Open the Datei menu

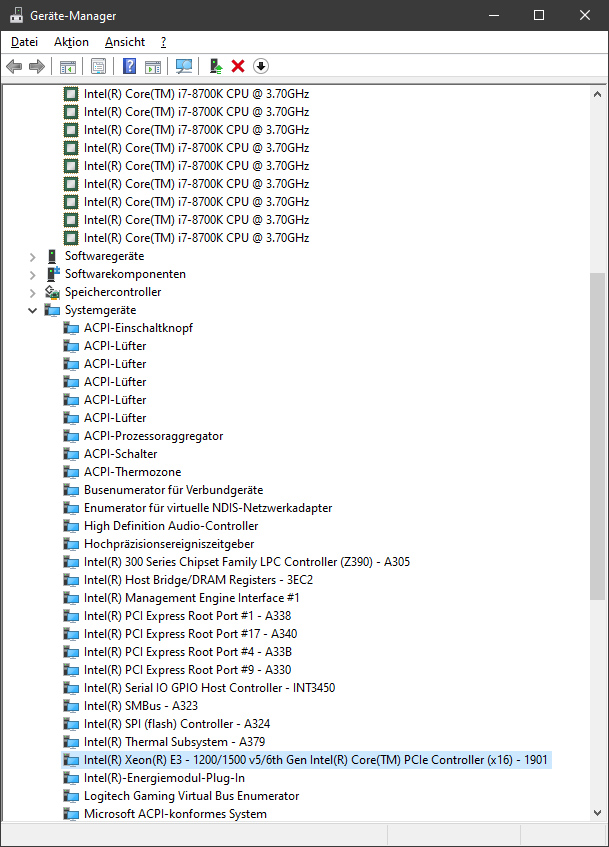click(x=24, y=42)
